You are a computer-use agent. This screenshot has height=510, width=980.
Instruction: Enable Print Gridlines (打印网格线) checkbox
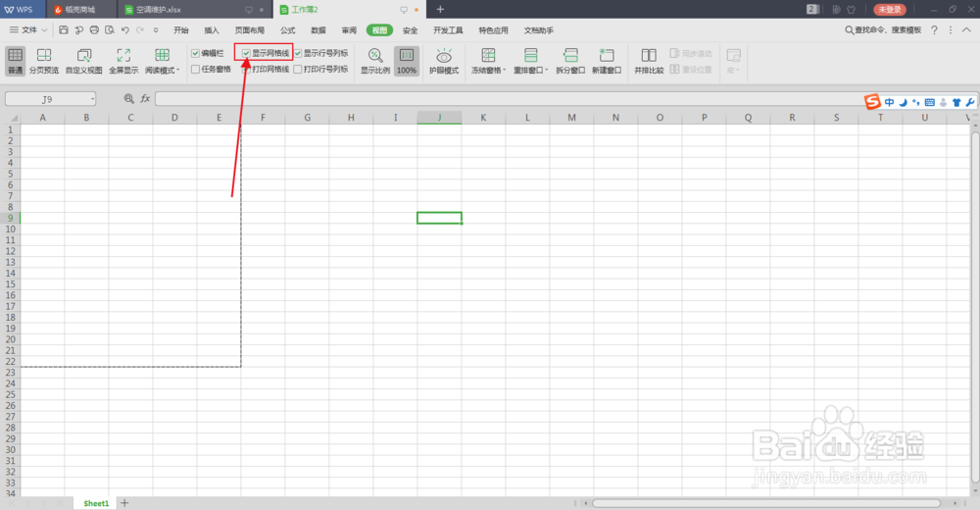(x=246, y=70)
